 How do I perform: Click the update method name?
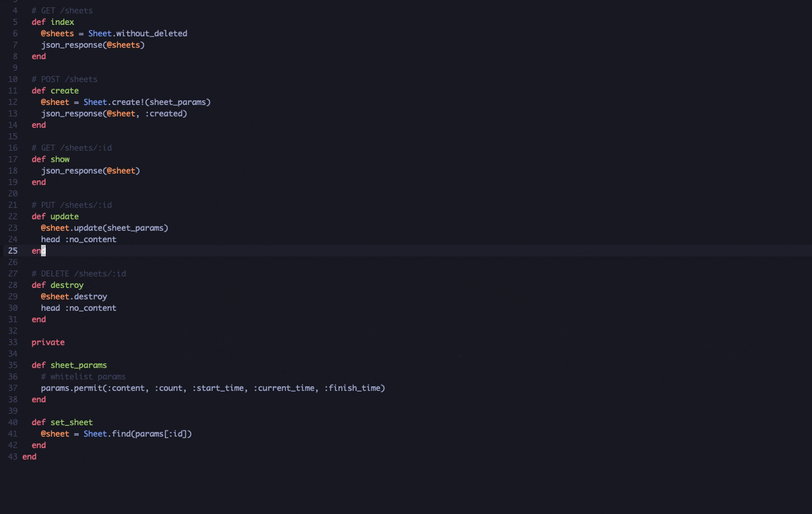tap(64, 216)
